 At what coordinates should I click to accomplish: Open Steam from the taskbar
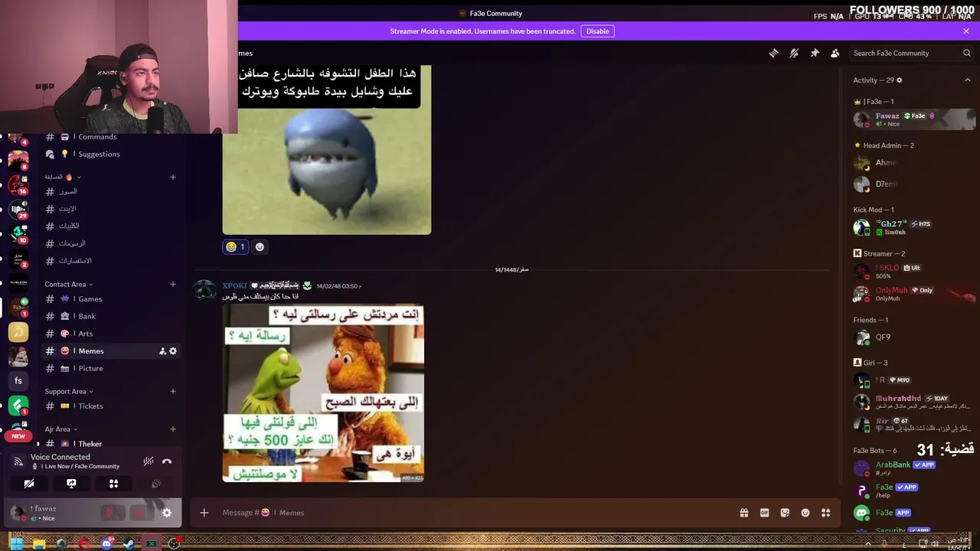[x=129, y=544]
